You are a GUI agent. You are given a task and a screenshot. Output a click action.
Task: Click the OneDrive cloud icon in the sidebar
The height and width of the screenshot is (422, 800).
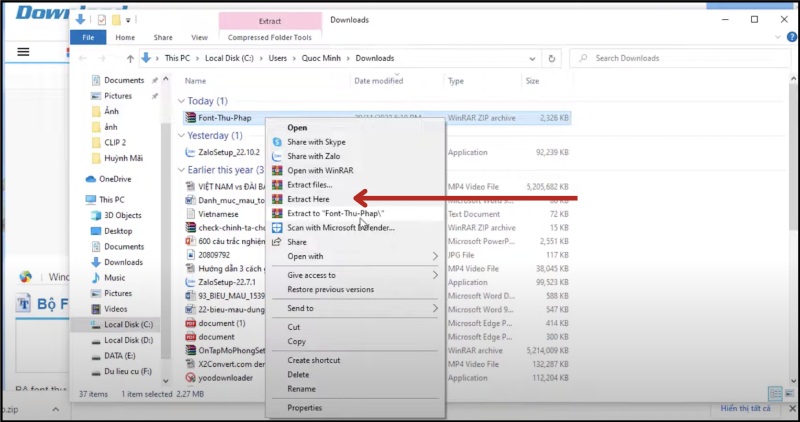click(x=90, y=179)
